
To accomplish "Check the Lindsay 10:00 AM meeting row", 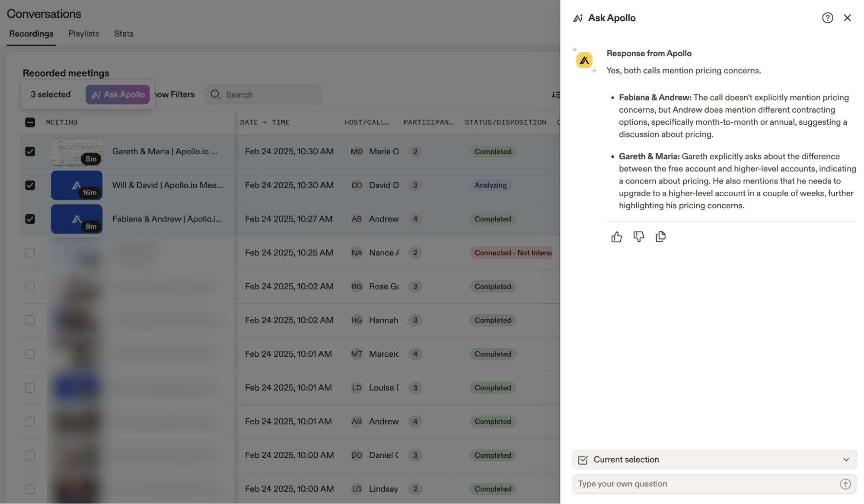I will (x=30, y=489).
